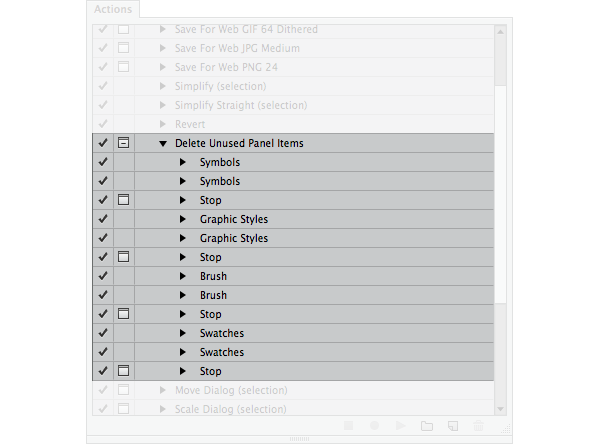Toggle dialog box on the first Stop step
The image size is (600, 444).
pyautogui.click(x=123, y=201)
